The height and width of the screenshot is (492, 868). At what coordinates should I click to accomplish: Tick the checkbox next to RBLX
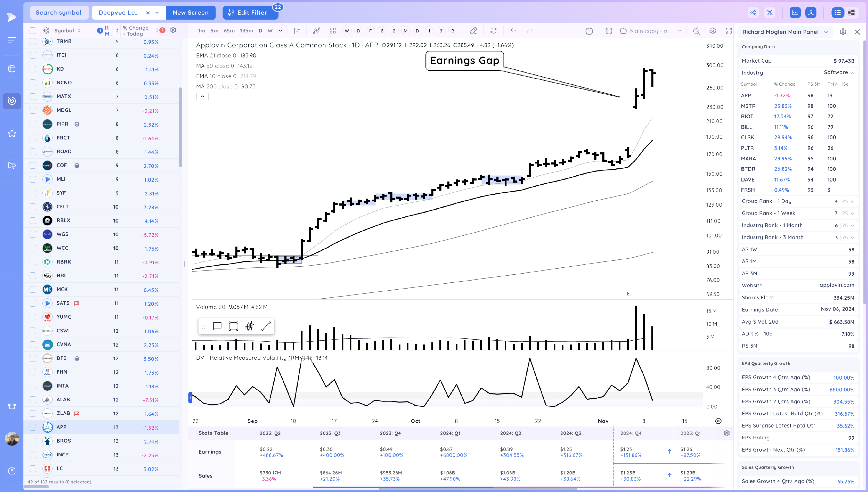tap(33, 220)
